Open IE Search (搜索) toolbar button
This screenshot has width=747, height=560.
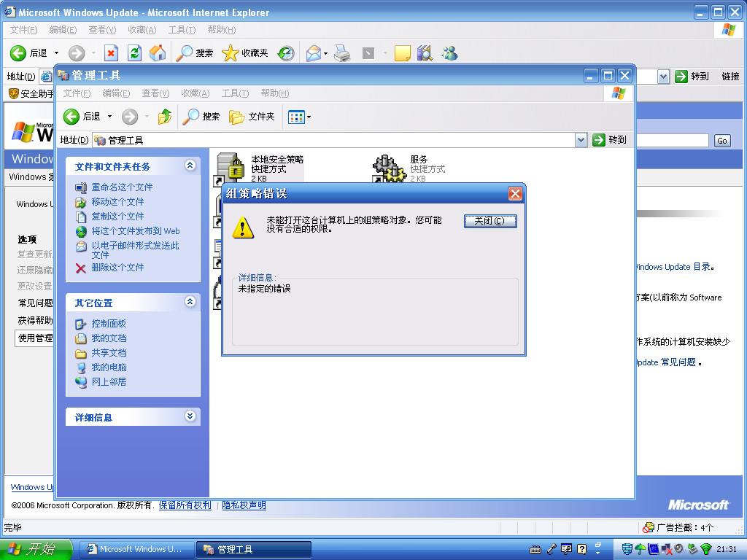pyautogui.click(x=194, y=52)
